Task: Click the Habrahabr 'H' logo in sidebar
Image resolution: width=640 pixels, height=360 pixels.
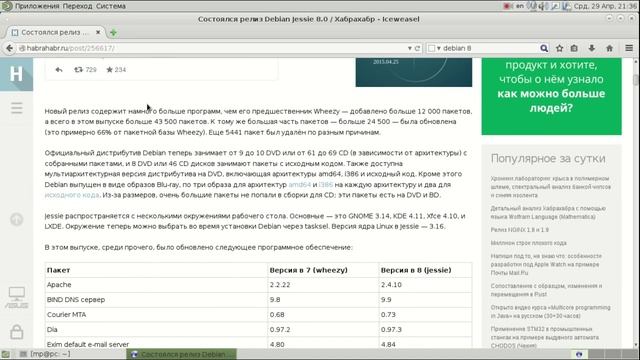Action: (x=16, y=74)
